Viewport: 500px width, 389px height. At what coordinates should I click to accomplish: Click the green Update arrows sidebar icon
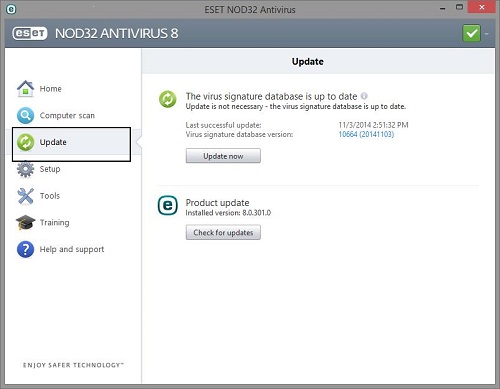(25, 142)
